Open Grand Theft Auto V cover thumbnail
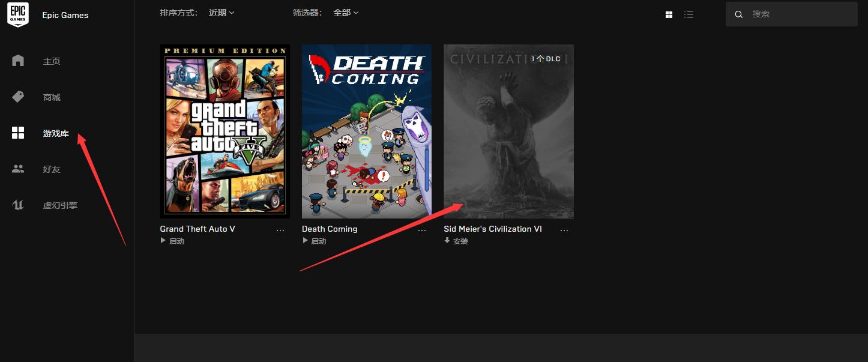 tap(225, 131)
